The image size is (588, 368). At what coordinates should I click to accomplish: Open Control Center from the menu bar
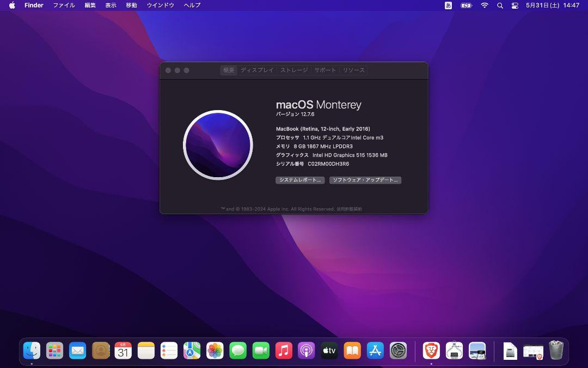click(x=515, y=5)
